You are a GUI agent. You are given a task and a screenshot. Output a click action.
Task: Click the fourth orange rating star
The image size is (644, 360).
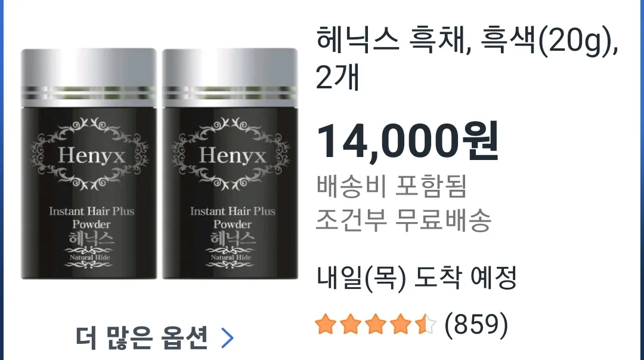pyautogui.click(x=401, y=324)
